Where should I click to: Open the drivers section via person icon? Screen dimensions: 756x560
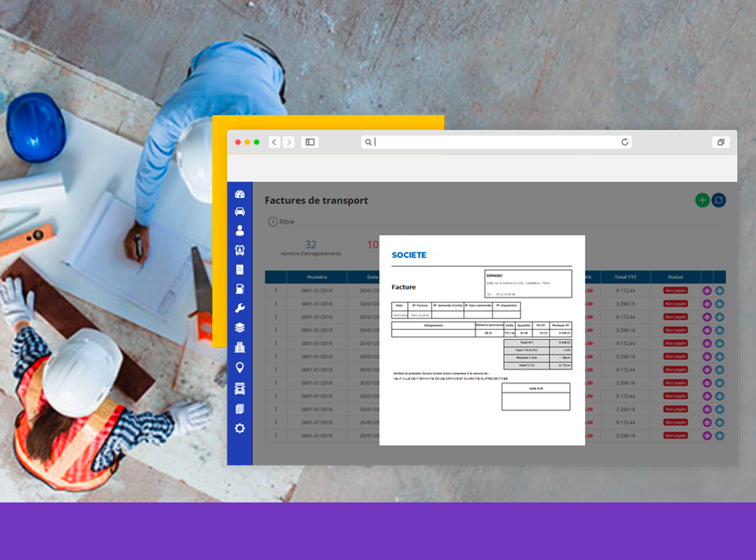240,230
